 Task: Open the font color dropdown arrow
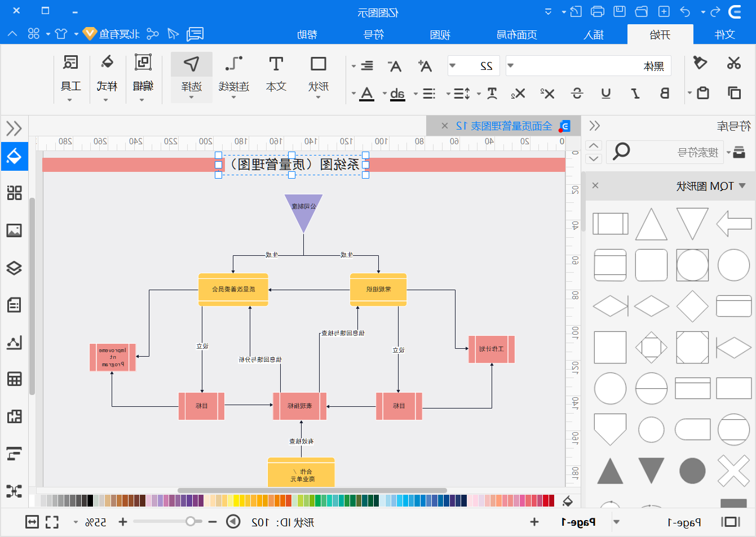click(353, 94)
